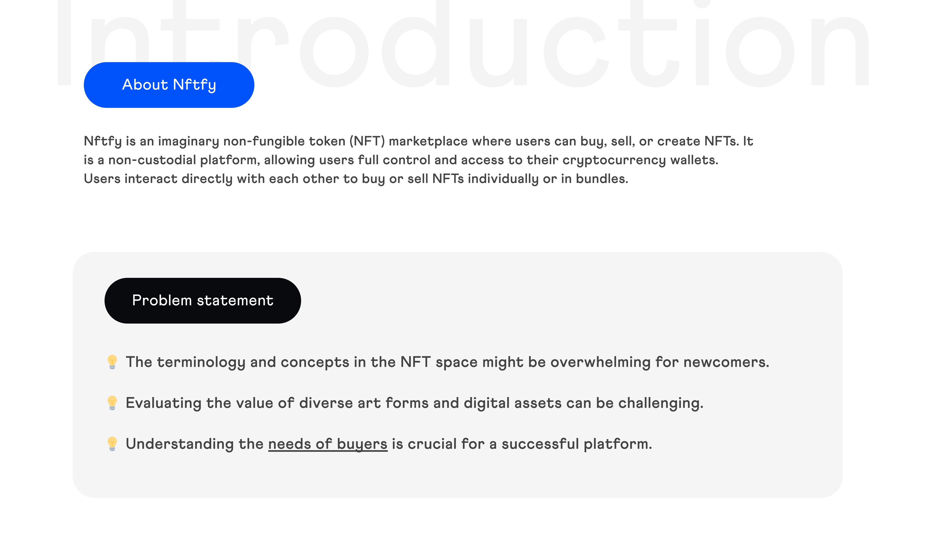Click the lightbulb icon beside the terminology bullet
925x560 pixels.
point(112,362)
